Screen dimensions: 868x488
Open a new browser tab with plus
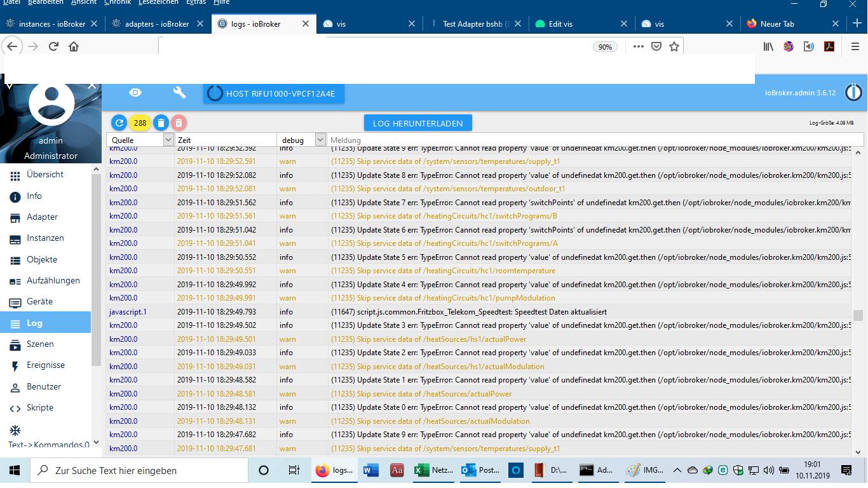pyautogui.click(x=857, y=24)
